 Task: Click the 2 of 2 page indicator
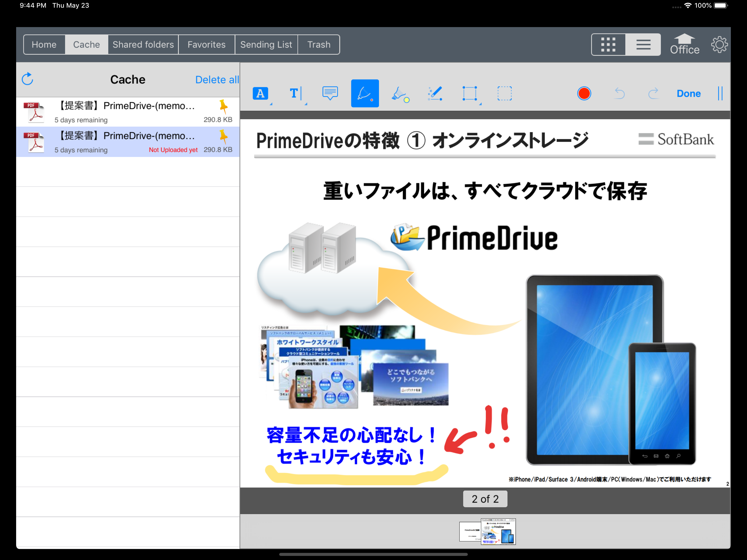(485, 499)
